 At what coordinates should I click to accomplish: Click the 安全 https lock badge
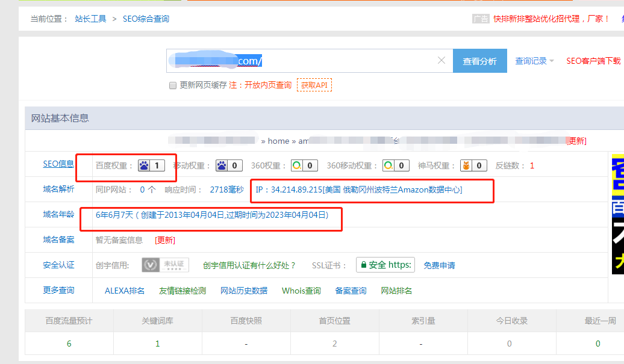coord(385,265)
